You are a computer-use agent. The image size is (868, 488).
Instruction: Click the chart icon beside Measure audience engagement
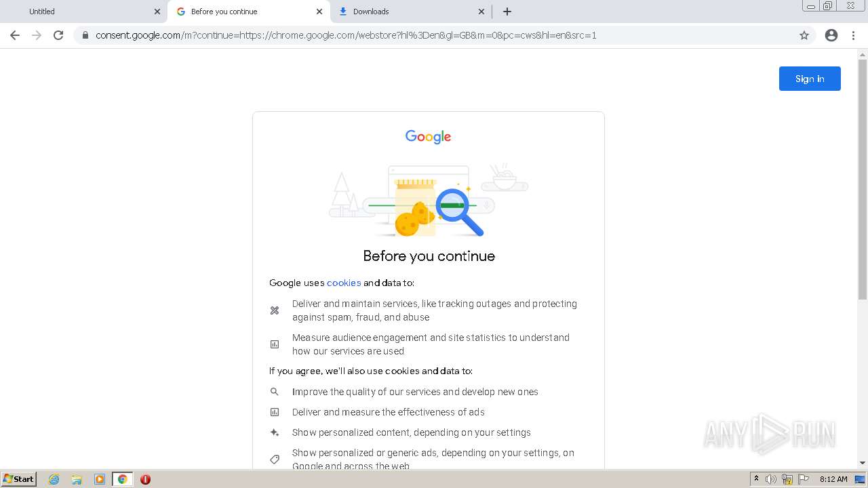pos(275,344)
